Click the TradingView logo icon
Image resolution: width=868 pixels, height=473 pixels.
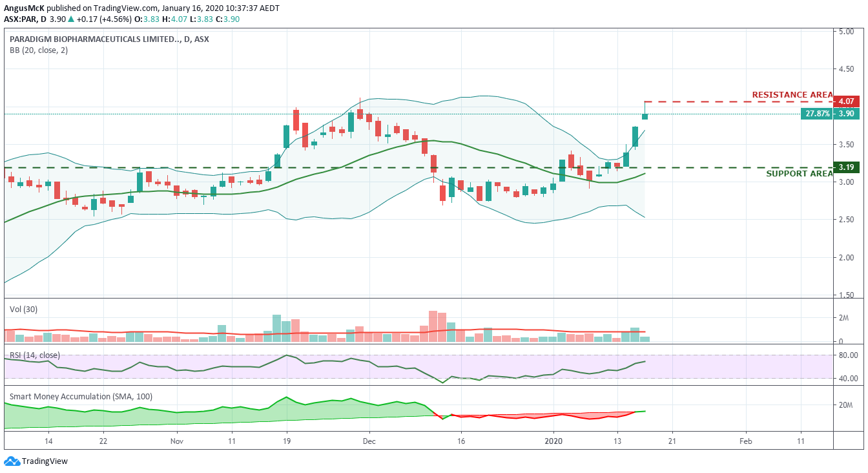(11, 461)
